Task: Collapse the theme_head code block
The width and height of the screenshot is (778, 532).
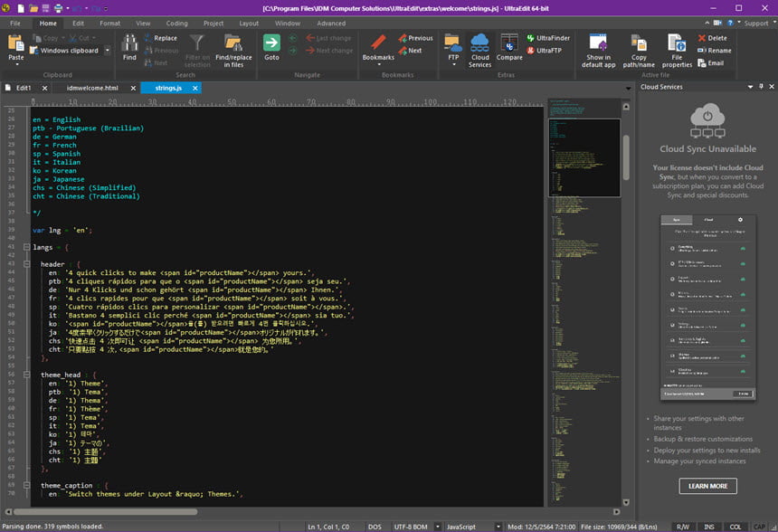Action: (x=27, y=375)
